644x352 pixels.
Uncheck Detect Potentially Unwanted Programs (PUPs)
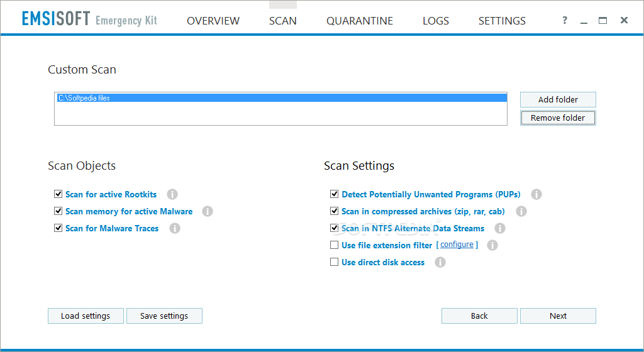point(335,194)
